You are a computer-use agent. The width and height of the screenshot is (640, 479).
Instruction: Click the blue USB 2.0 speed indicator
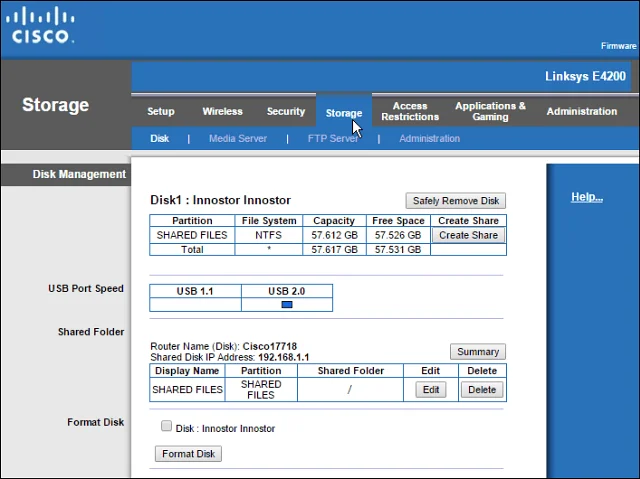287,304
